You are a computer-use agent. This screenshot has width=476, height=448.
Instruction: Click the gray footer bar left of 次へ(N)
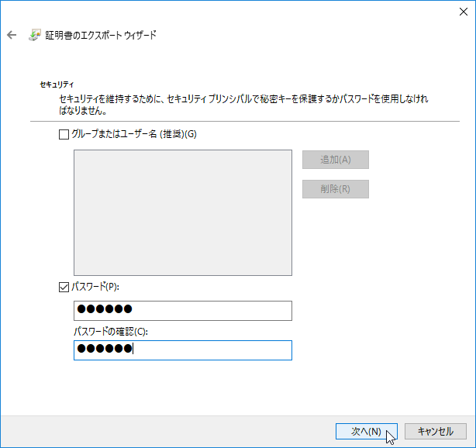pyautogui.click(x=168, y=431)
